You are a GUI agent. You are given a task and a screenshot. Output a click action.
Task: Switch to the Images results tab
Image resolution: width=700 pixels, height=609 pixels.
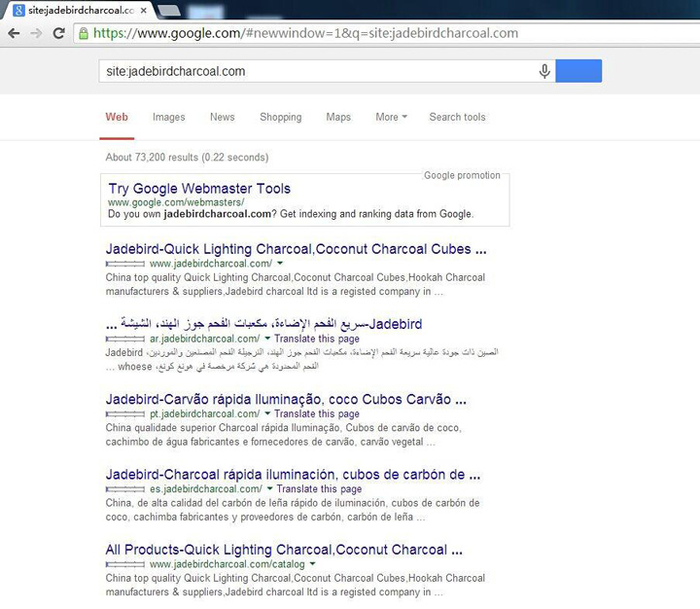pos(168,117)
